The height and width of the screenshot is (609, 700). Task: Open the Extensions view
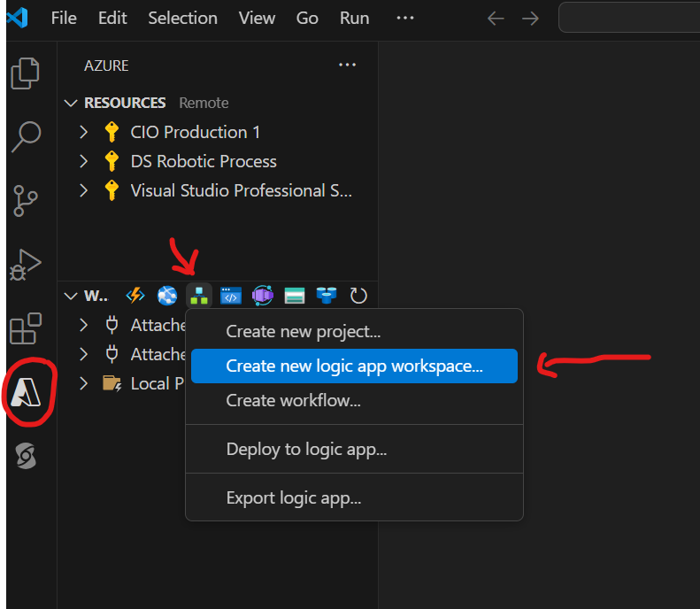pyautogui.click(x=26, y=328)
